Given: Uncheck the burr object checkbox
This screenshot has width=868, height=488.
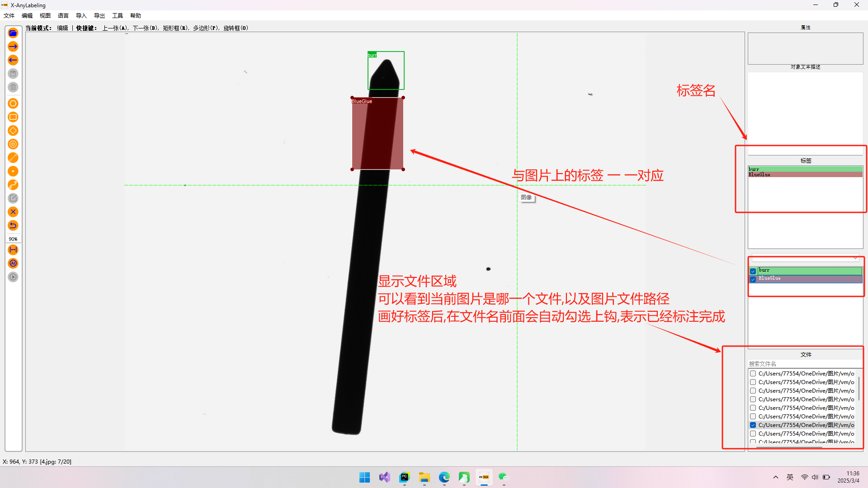Looking at the screenshot, I should pos(753,271).
